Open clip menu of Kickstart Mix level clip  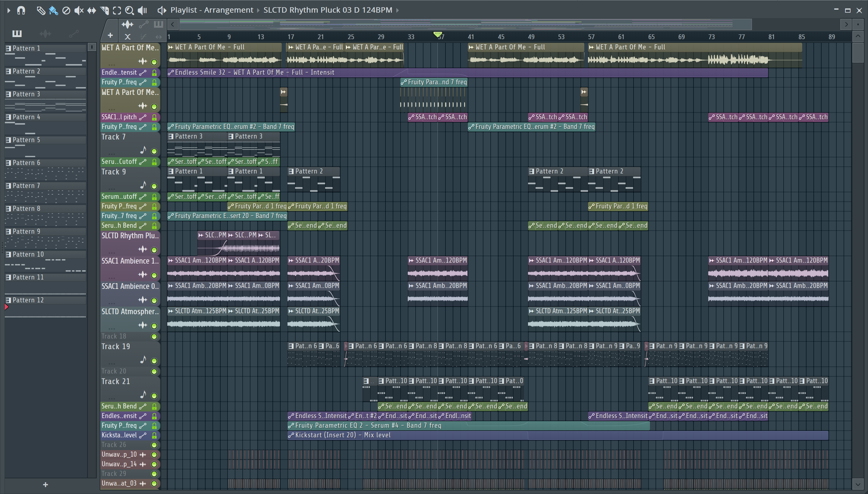[291, 435]
